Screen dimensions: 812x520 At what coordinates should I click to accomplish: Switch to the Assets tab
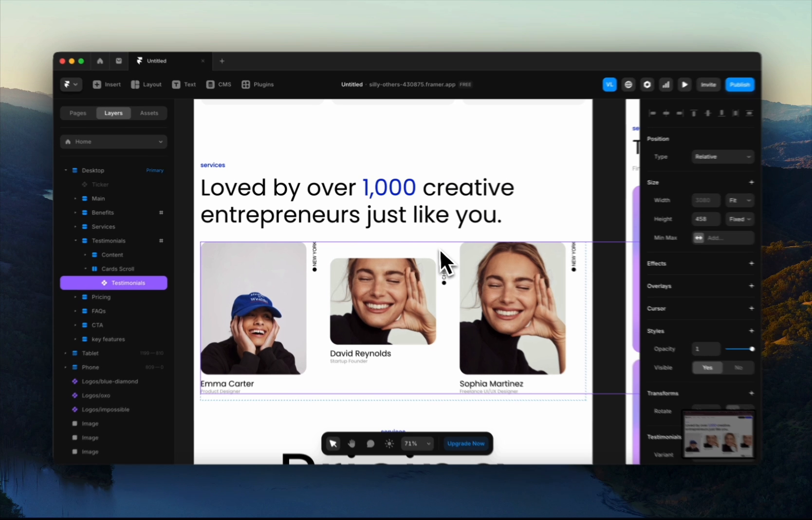149,112
